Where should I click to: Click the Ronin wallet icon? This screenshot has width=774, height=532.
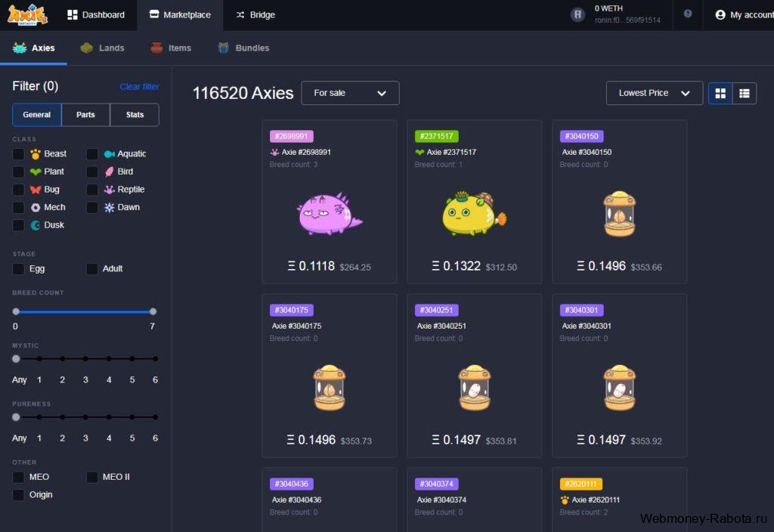pos(577,14)
